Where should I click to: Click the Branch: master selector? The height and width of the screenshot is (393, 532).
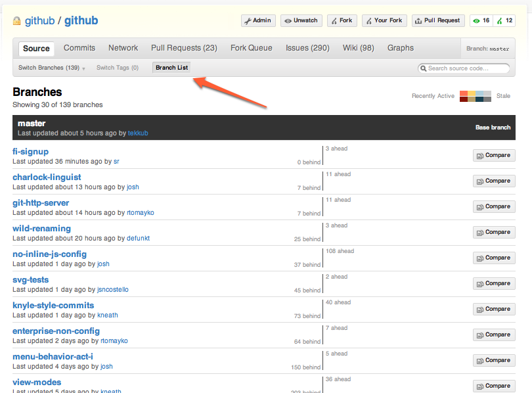click(x=487, y=49)
